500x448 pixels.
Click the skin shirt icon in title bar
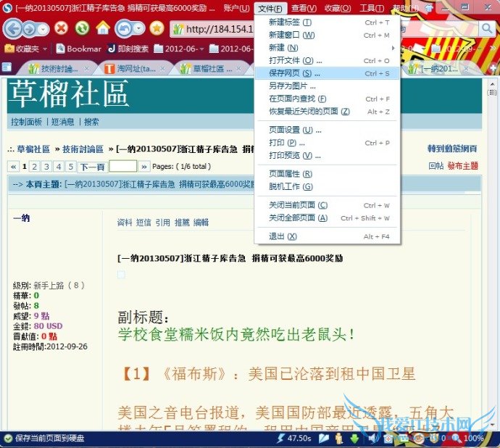click(429, 8)
